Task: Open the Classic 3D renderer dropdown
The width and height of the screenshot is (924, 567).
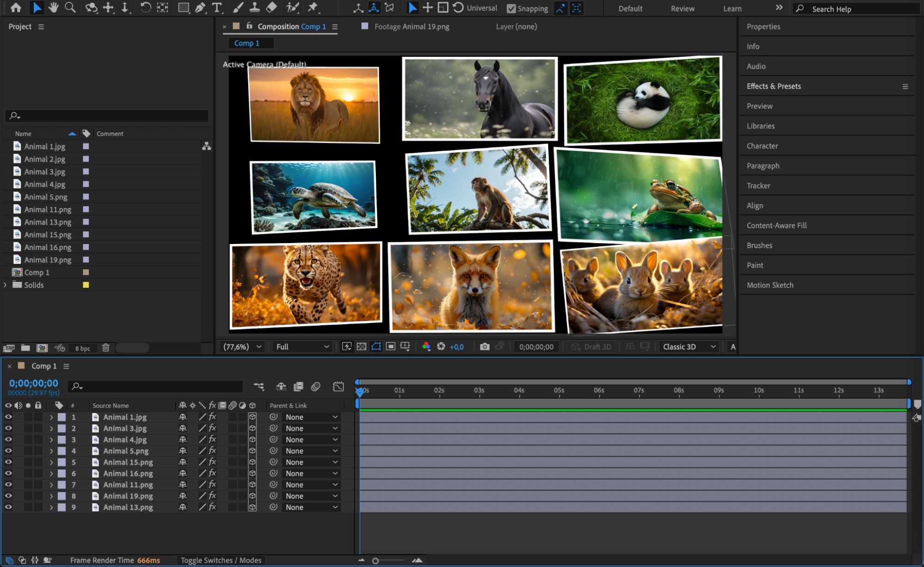Action: (x=689, y=347)
